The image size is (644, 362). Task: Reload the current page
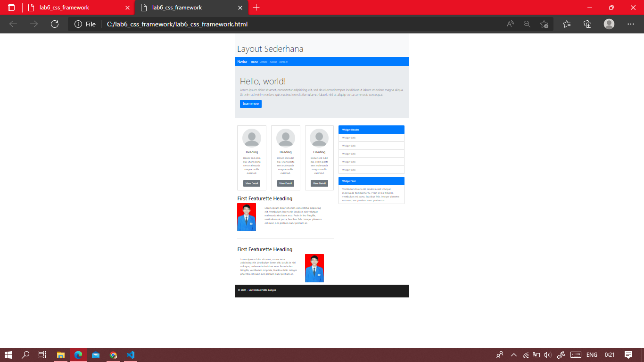coord(55,24)
